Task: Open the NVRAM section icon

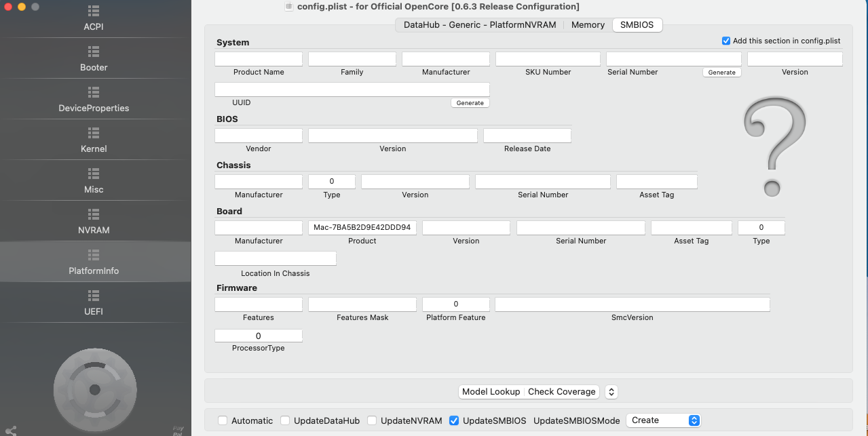Action: point(94,214)
